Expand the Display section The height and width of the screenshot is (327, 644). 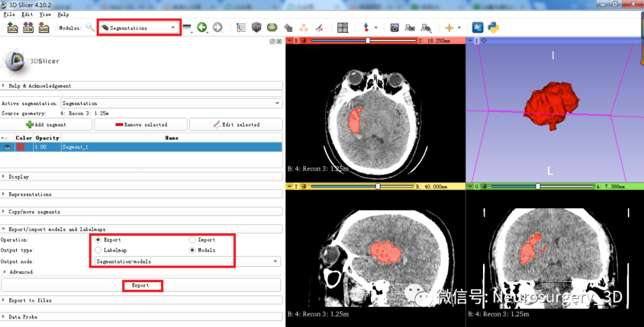coord(141,177)
